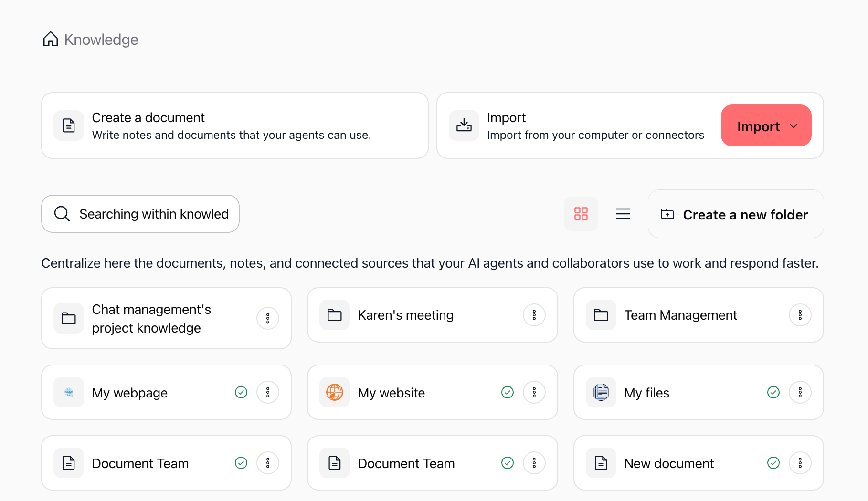Click 'Write notes and documents' description text
The height and width of the screenshot is (501, 868).
click(x=232, y=135)
